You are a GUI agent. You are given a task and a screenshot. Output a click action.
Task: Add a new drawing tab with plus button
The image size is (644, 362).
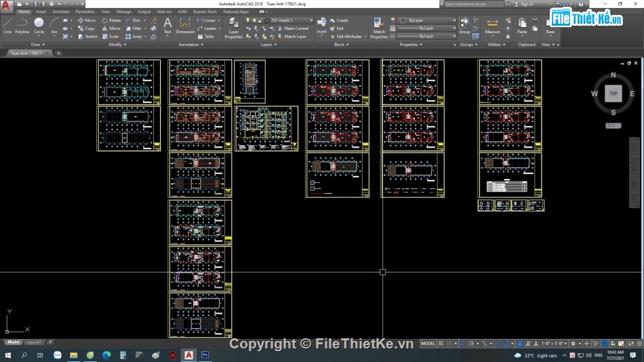click(58, 53)
